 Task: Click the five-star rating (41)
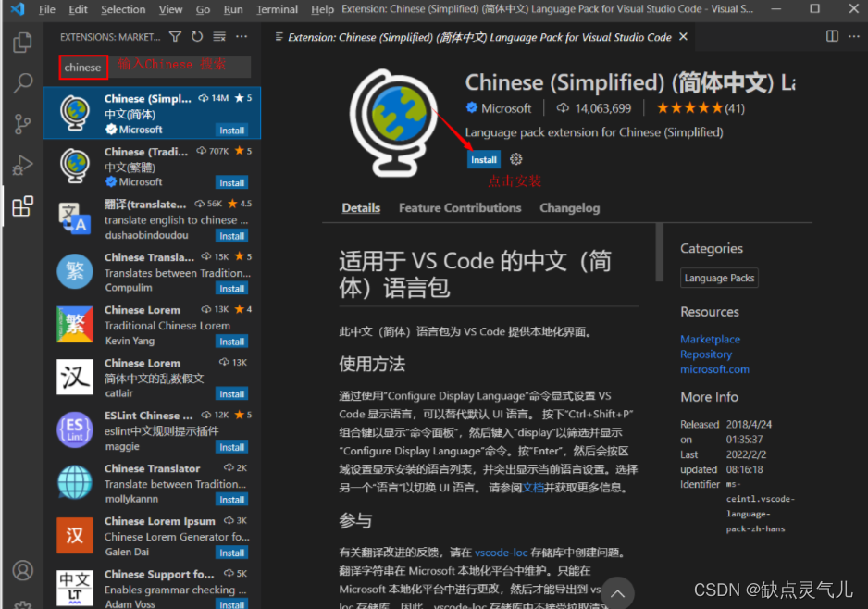tap(701, 108)
